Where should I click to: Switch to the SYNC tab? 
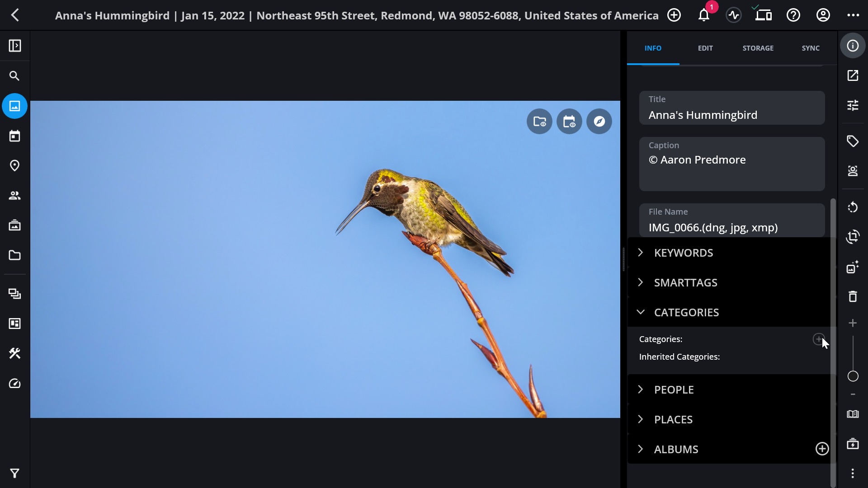[x=811, y=48]
